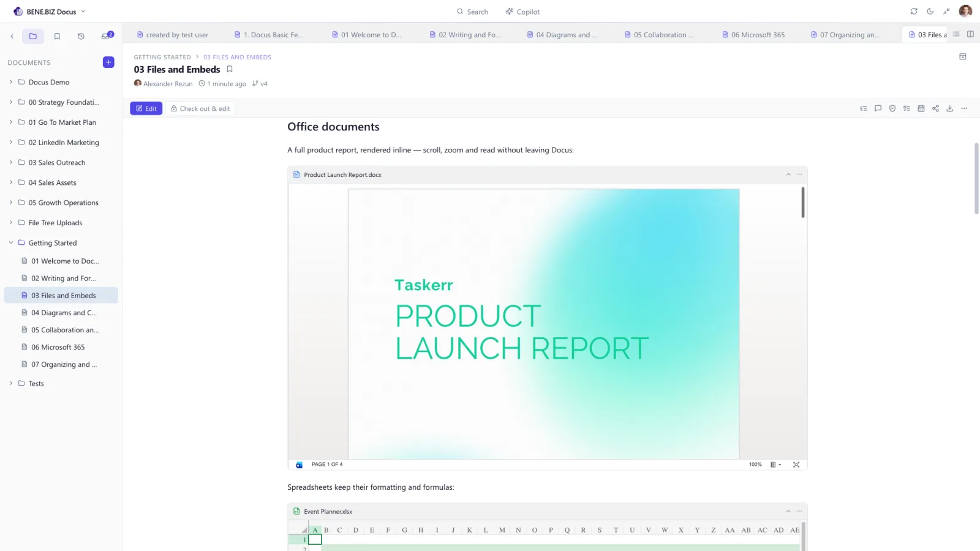Click the sync refresh icon in top bar

click(x=914, y=12)
